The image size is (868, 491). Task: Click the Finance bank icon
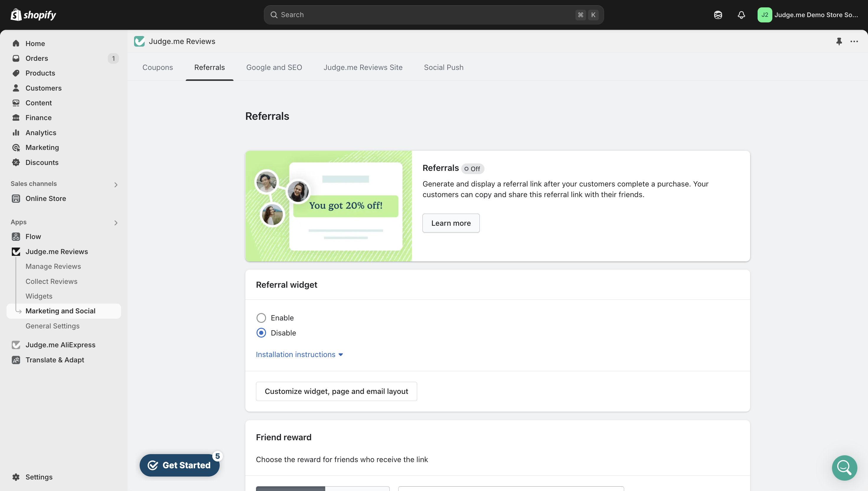[16, 118]
